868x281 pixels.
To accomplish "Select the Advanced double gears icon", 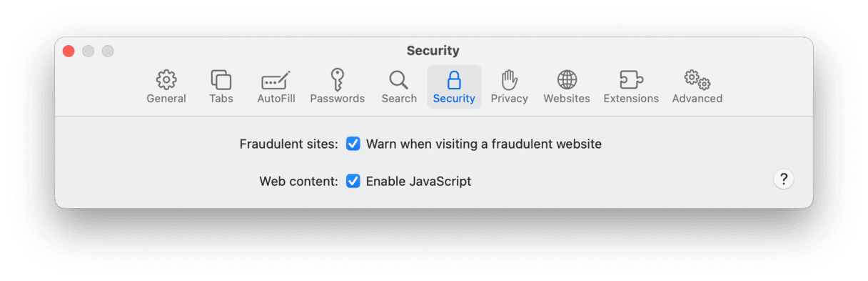I will (697, 79).
